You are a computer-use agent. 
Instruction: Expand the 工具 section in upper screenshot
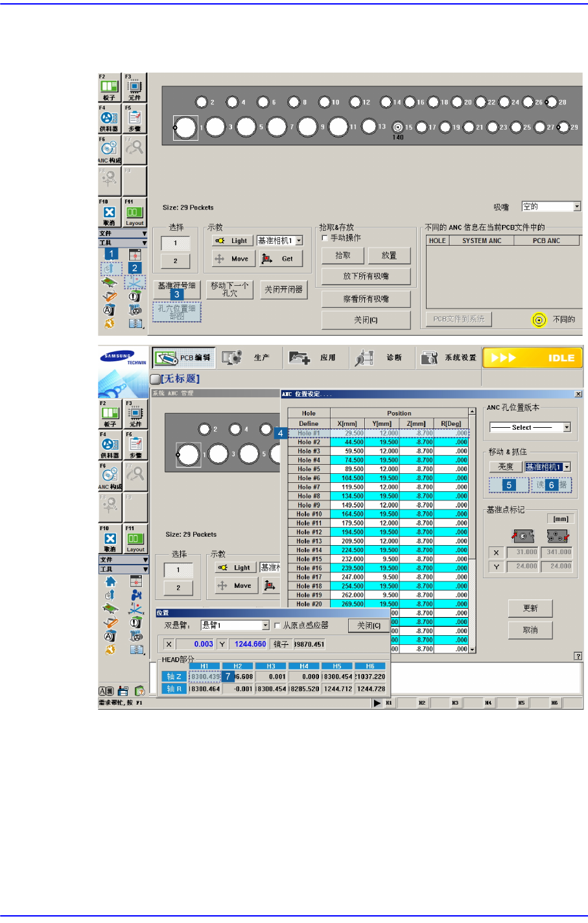point(123,242)
